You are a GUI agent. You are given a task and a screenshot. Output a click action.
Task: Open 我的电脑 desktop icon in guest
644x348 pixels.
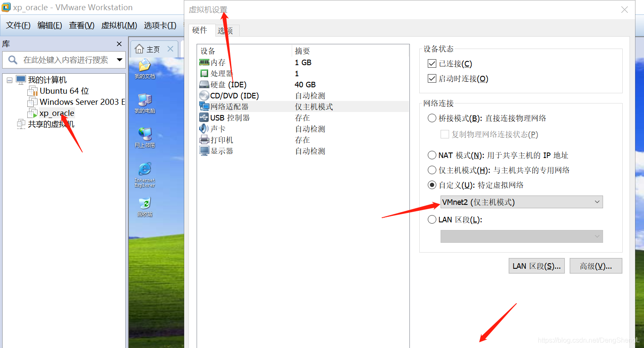tap(145, 103)
